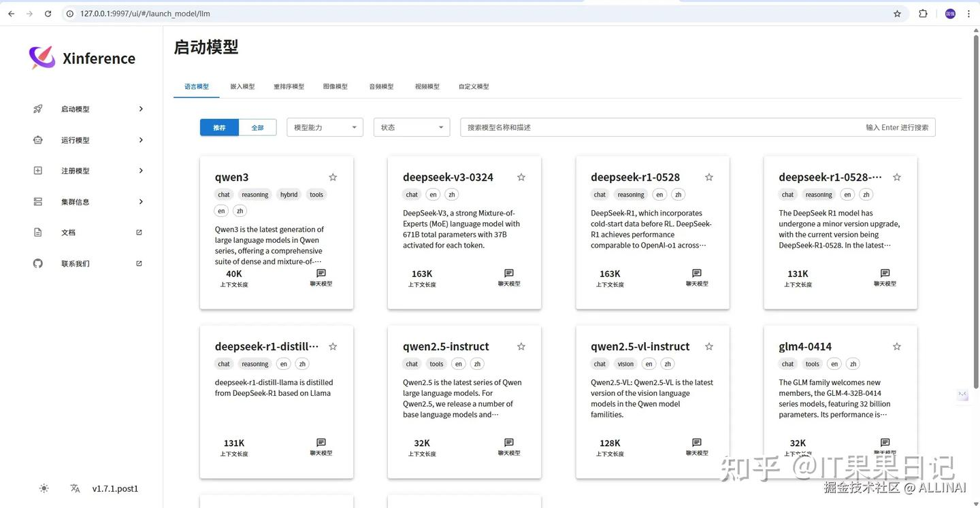Screen dimensions: 980x508
Task: Open the 重排序模型 tab
Action: point(289,86)
